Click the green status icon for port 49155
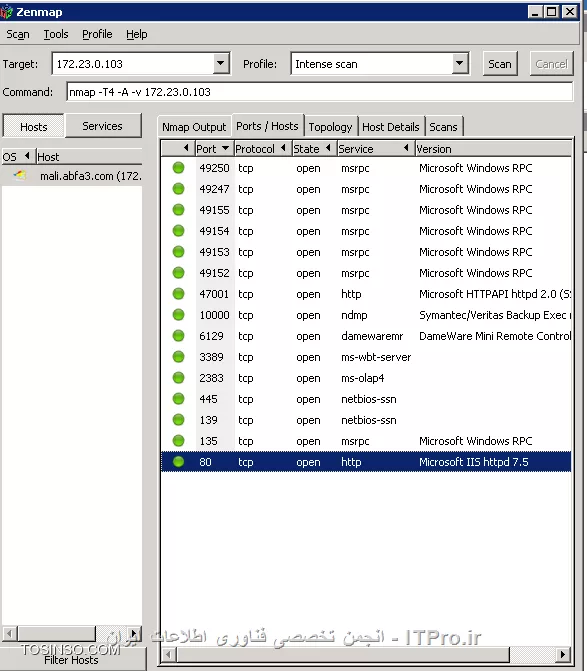Image resolution: width=587 pixels, height=671 pixels. (x=178, y=210)
